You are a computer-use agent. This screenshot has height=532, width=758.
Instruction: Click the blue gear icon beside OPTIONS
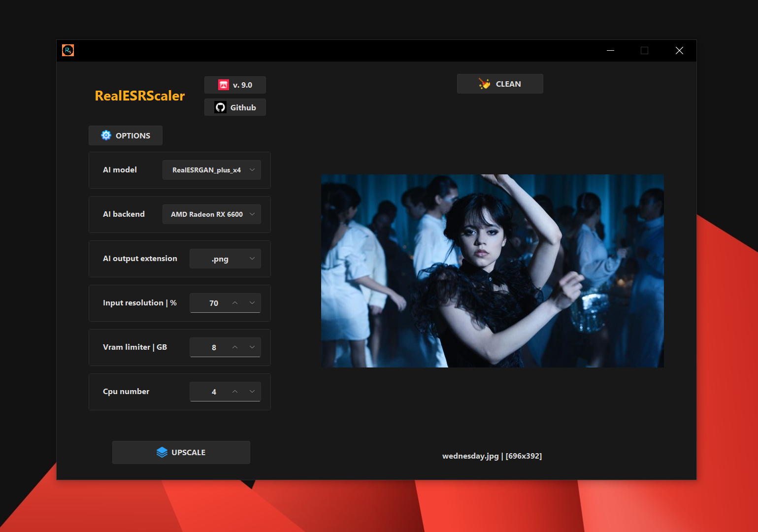(106, 135)
